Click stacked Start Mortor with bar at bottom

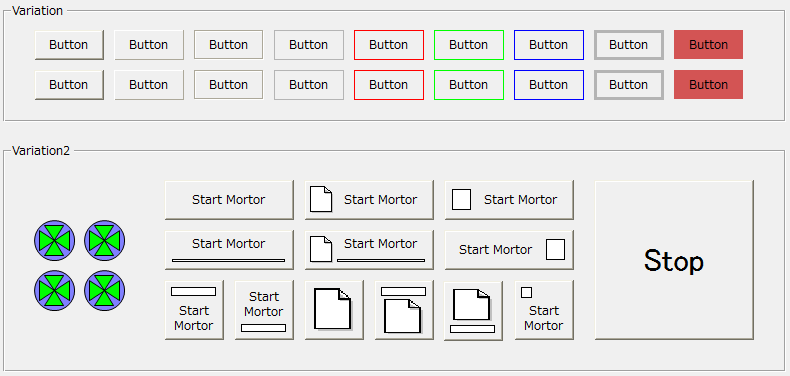(x=264, y=310)
